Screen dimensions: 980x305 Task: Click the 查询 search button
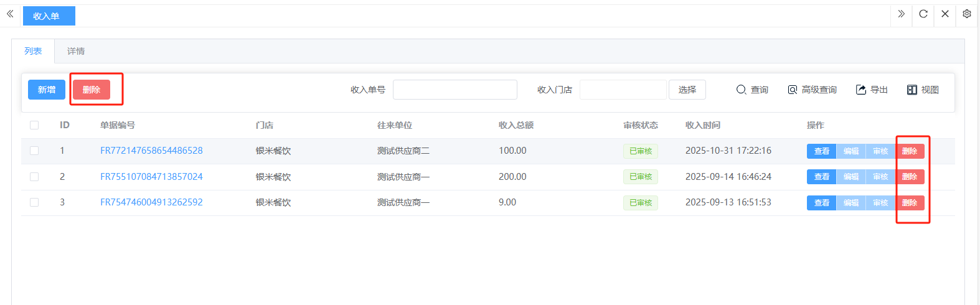click(752, 90)
